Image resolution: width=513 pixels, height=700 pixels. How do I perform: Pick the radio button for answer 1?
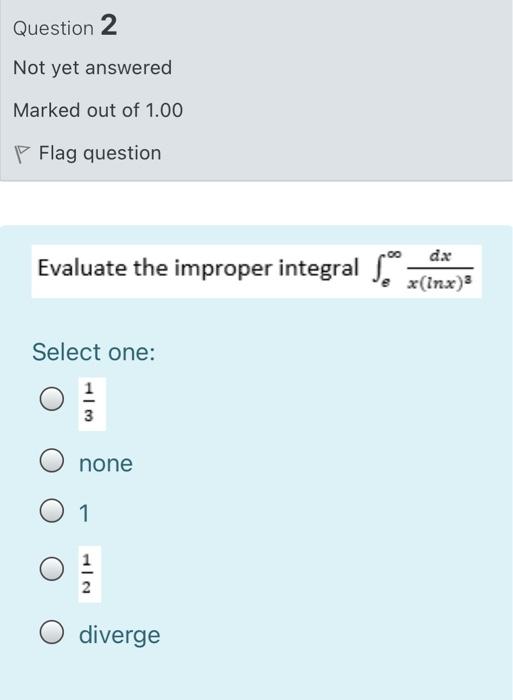[52, 511]
